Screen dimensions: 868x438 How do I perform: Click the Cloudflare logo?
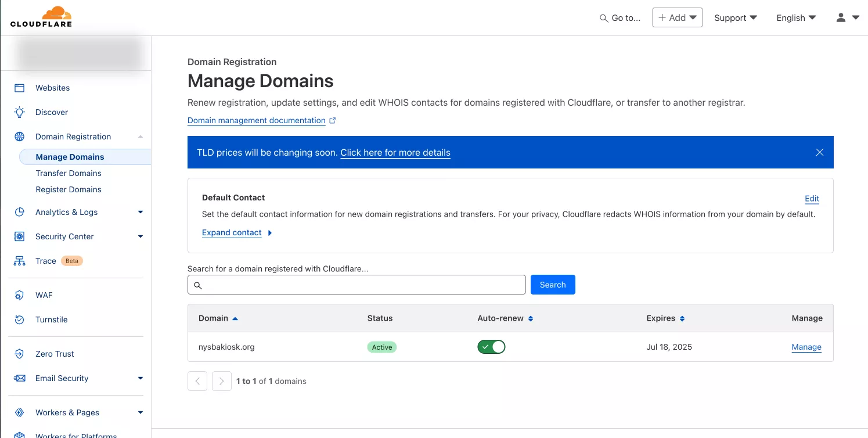tap(41, 17)
